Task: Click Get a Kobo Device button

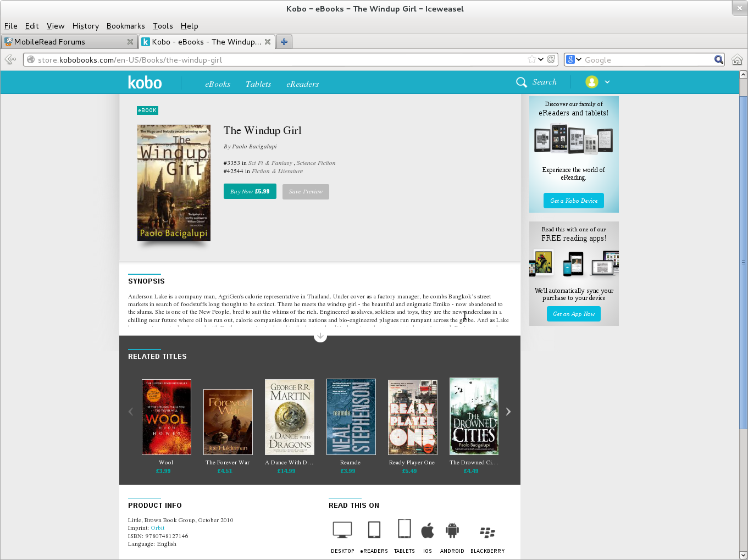Action: point(574,201)
